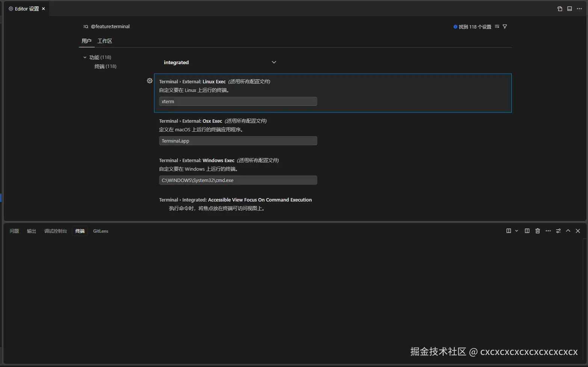Collapse the 功能 (118) tree section

coord(85,57)
